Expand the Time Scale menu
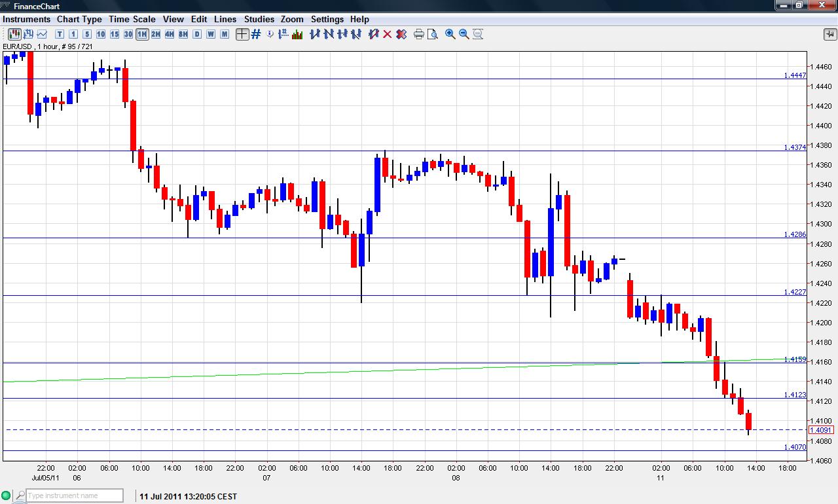 (132, 19)
